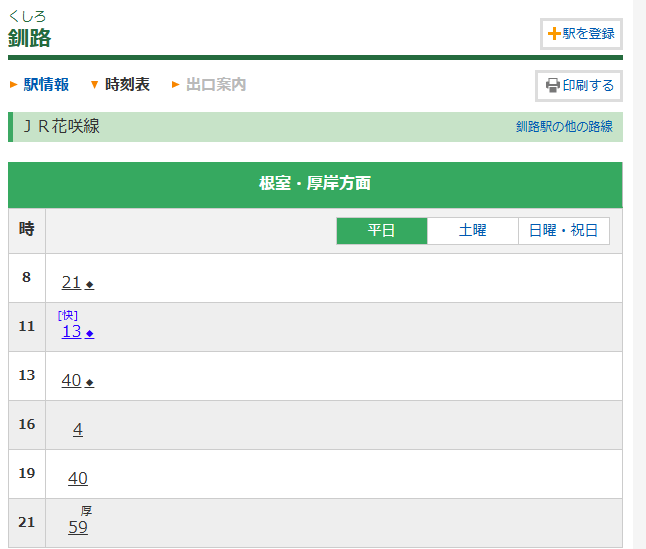
Task: Open the 時刻表 timetable tab
Action: (127, 85)
